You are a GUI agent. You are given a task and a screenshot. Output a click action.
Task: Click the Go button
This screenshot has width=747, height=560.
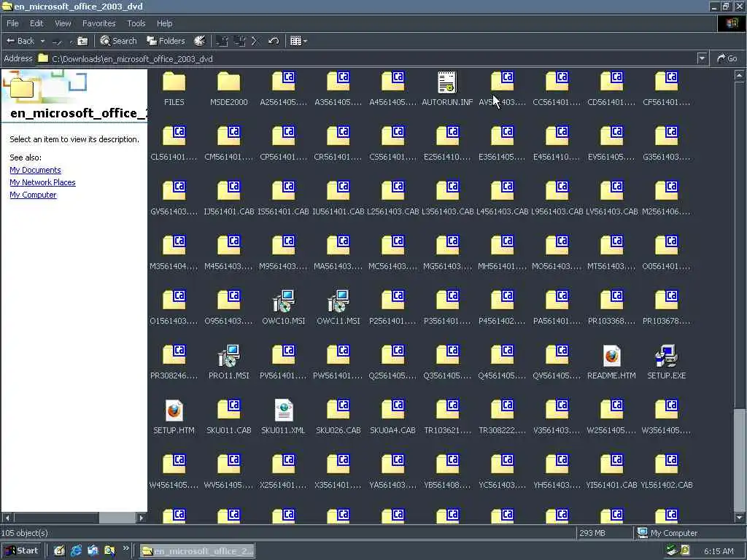point(727,58)
